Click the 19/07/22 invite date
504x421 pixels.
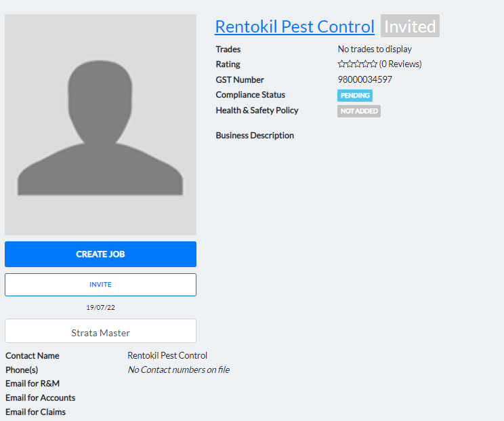click(x=100, y=308)
